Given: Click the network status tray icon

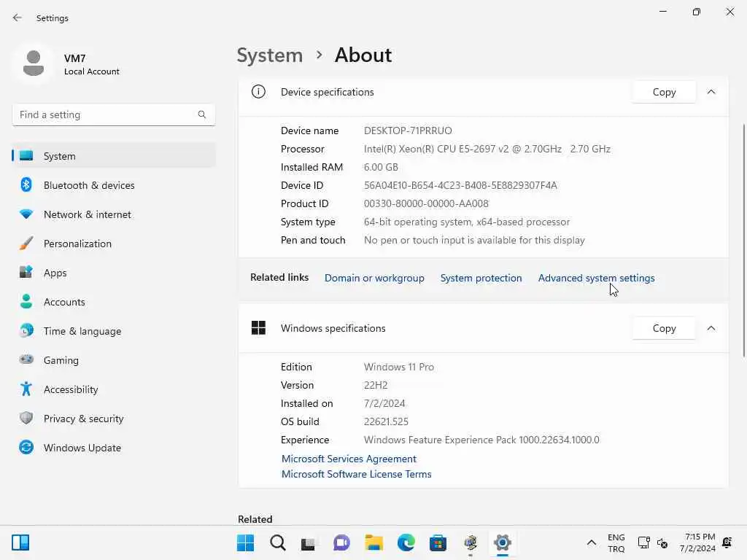Looking at the screenshot, I should [x=643, y=542].
